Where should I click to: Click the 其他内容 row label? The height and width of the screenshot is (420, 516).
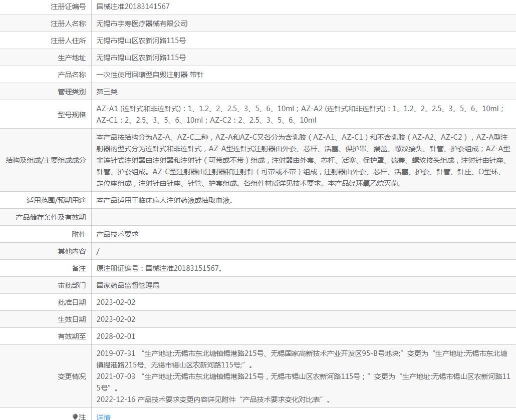click(72, 251)
